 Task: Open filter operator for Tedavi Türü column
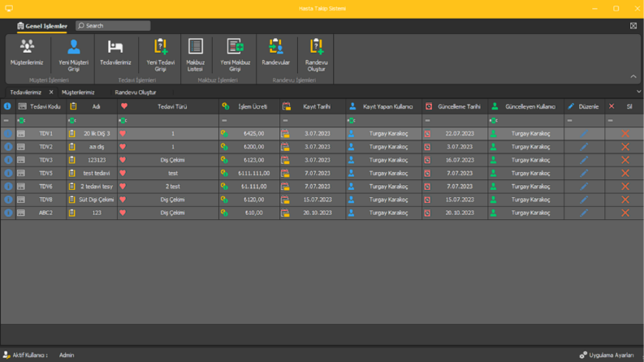point(123,120)
